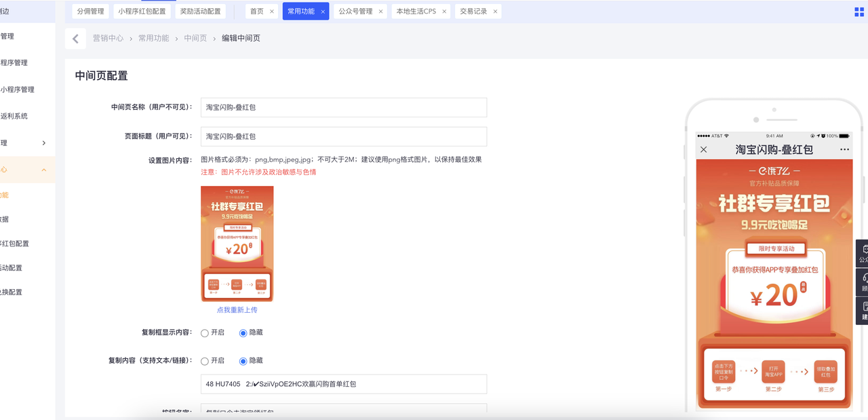Screen dimensions: 868x420
Task: Open the sidebar item ending in 兑换配置
Action: (x=11, y=292)
